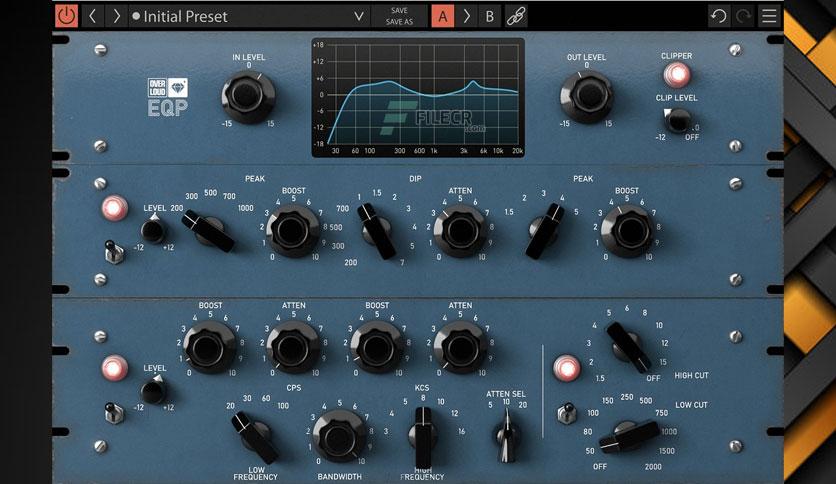Click the LOW FREQUENCY CPS selector switch
Viewport: 836px width, 484px height.
click(x=255, y=437)
